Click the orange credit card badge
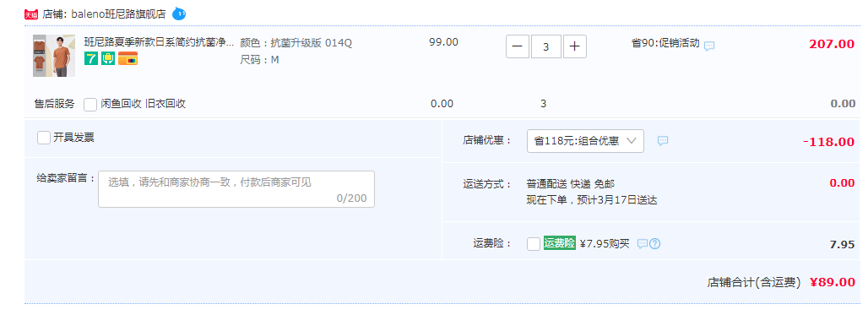 point(127,58)
